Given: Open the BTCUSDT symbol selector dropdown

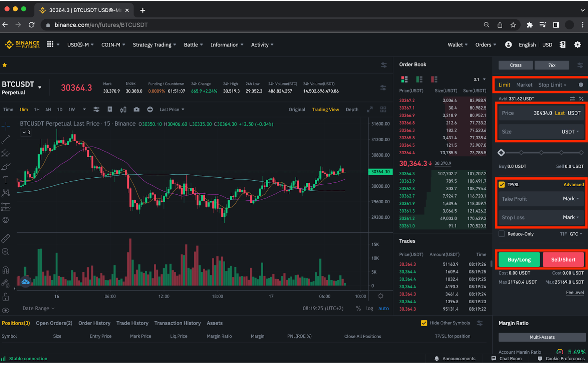Looking at the screenshot, I should click(40, 88).
